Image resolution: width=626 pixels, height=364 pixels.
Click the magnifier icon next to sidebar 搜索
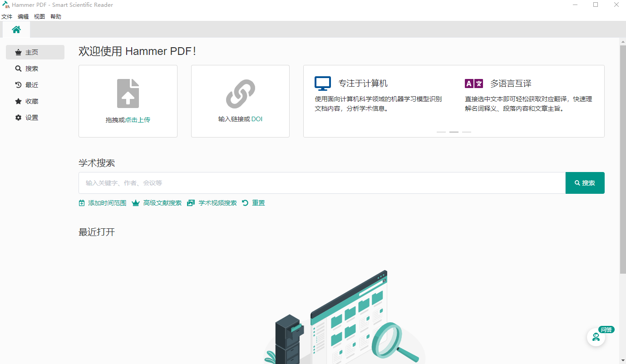point(18,69)
